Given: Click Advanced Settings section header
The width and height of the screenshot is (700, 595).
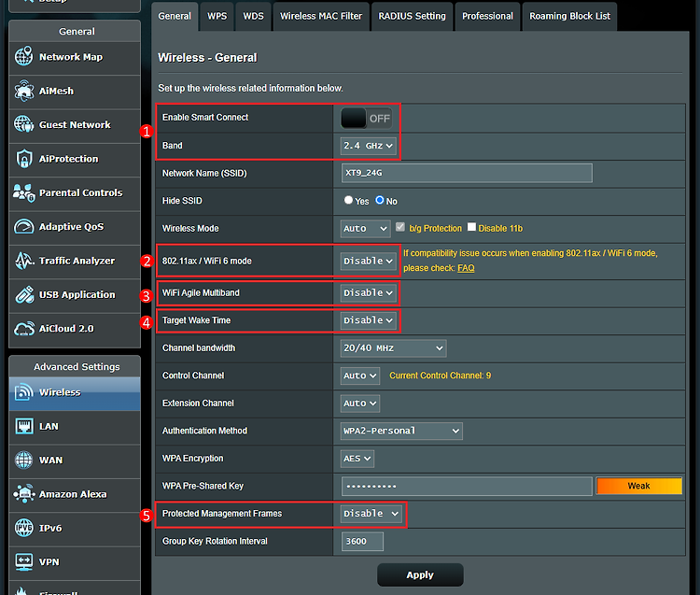Looking at the screenshot, I should tap(77, 367).
